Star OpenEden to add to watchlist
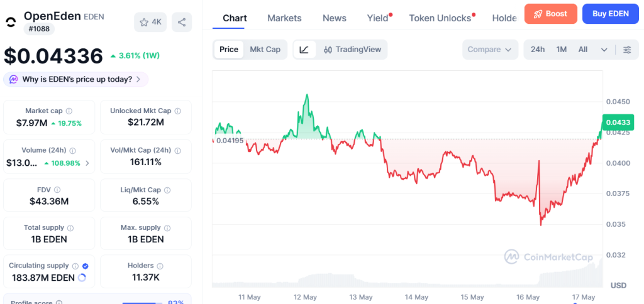This screenshot has width=644, height=304. (150, 22)
